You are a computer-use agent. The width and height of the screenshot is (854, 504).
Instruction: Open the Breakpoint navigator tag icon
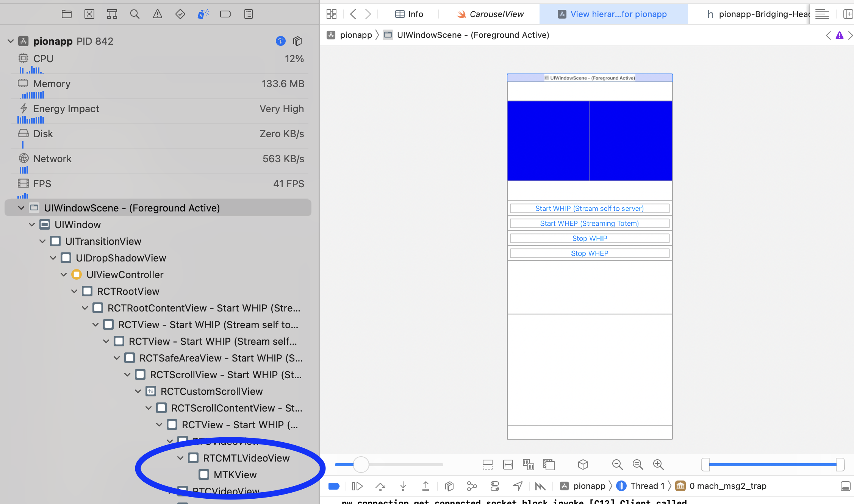click(225, 14)
